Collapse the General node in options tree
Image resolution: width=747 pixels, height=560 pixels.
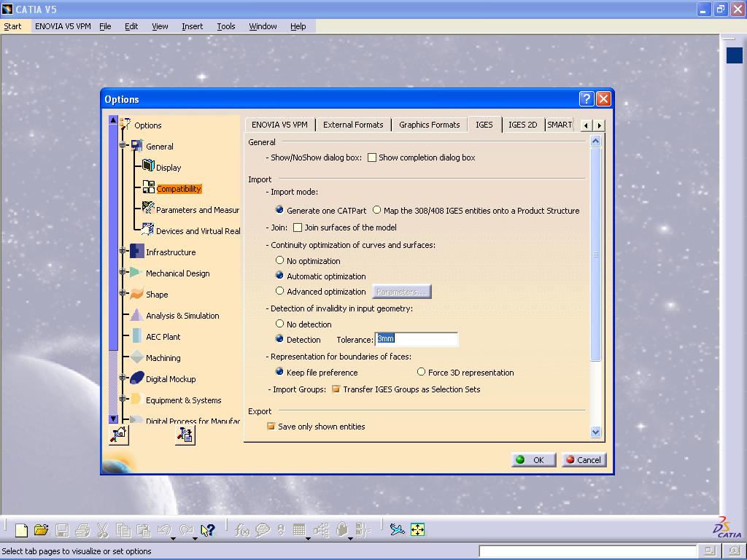click(123, 144)
